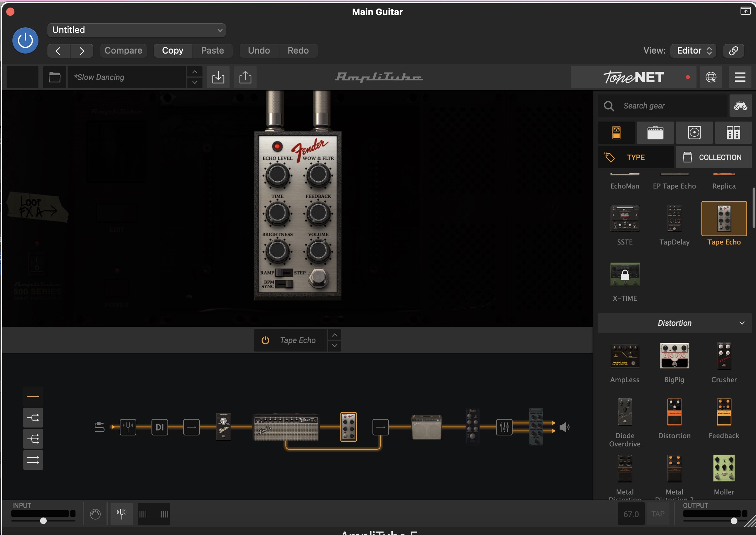The image size is (756, 535).
Task: Go to next preset with right arrow
Action: coord(82,51)
